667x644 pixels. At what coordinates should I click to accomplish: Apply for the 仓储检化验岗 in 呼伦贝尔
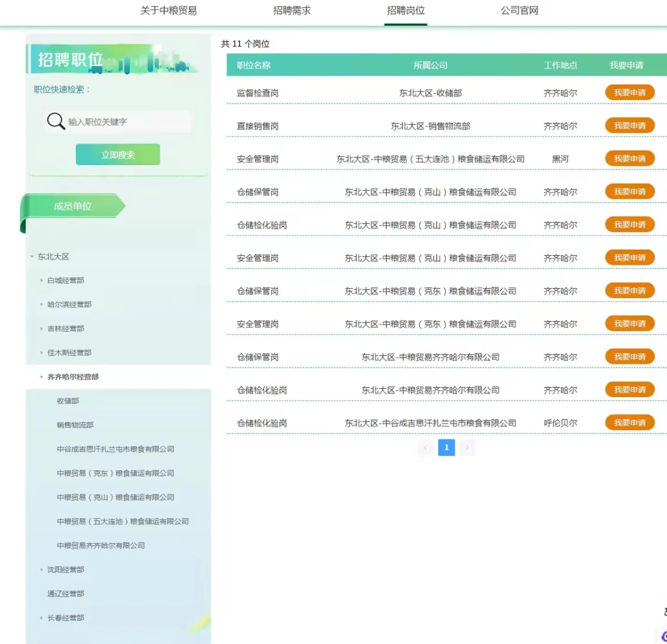point(629,422)
